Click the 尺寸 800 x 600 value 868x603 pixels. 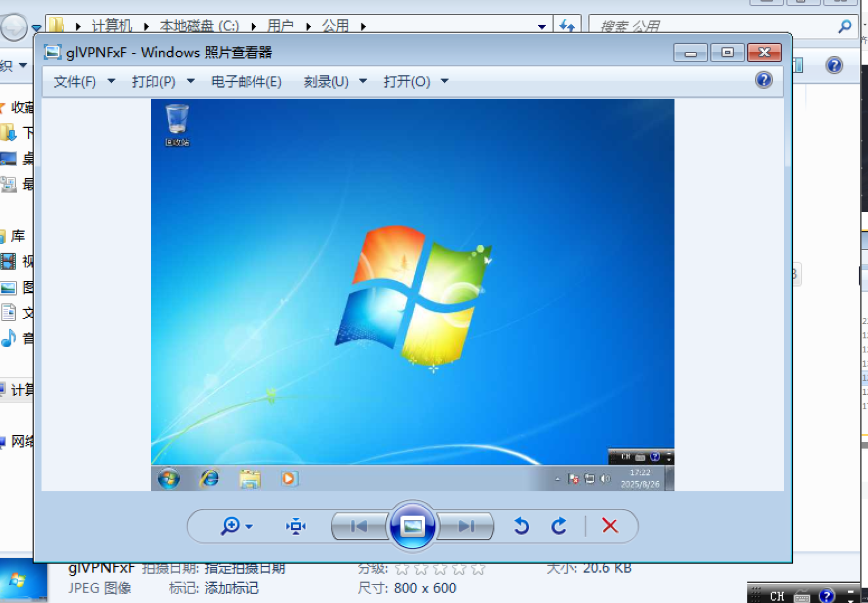coord(425,588)
